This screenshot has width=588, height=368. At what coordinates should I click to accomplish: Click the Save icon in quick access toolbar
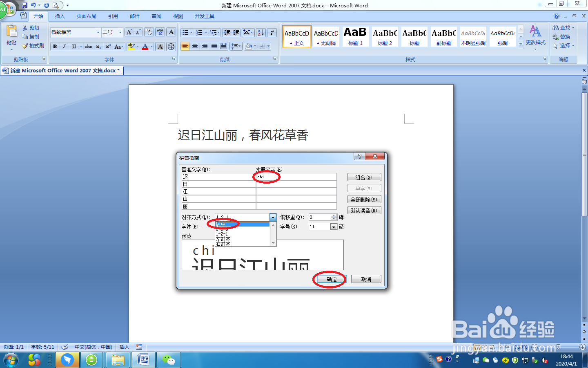click(24, 5)
